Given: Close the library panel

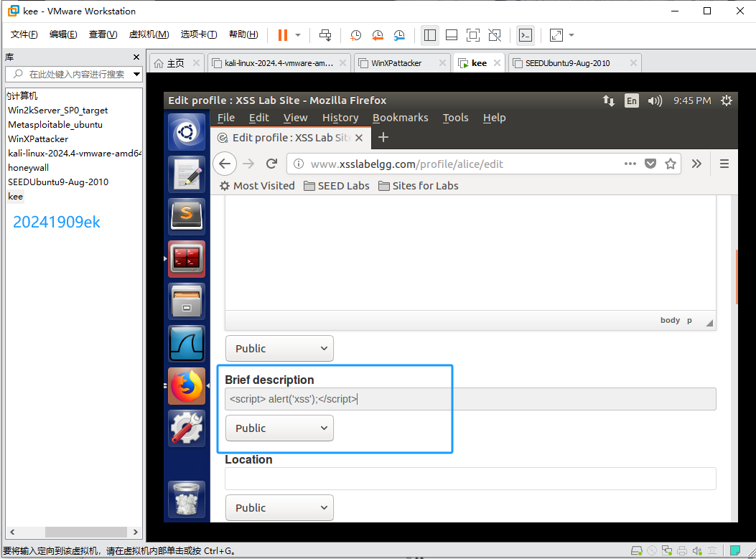Looking at the screenshot, I should (136, 57).
